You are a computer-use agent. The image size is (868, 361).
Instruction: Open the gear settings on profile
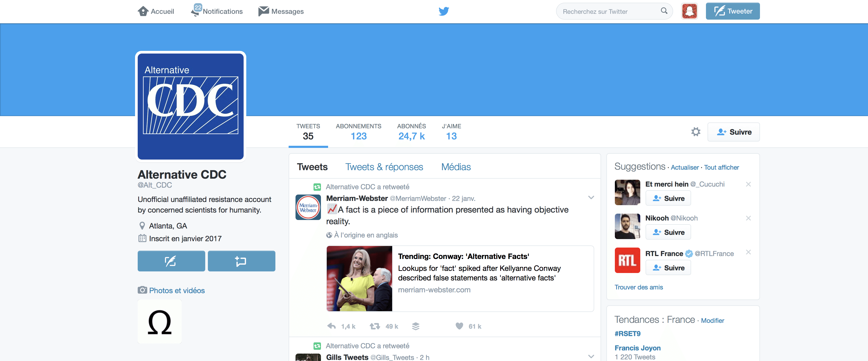click(x=695, y=131)
